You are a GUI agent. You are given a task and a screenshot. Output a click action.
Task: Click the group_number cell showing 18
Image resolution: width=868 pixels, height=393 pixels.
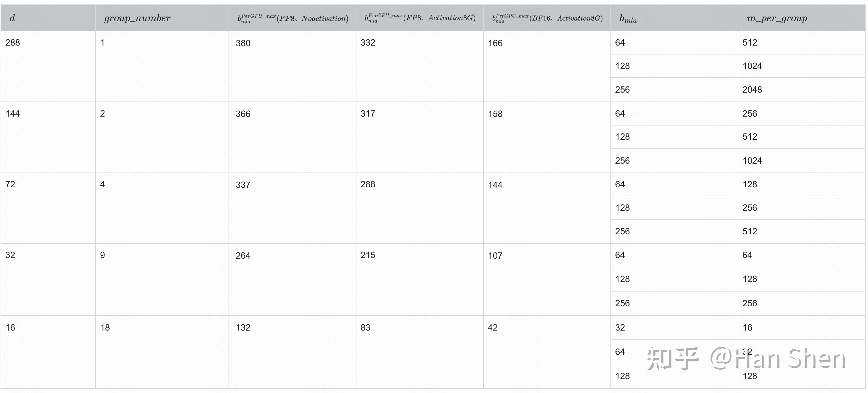(x=105, y=328)
